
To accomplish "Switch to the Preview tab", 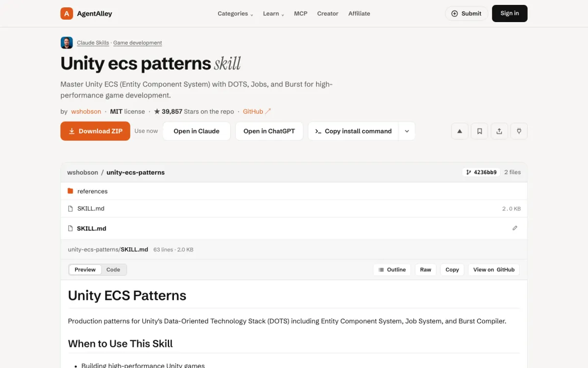I will pos(85,269).
